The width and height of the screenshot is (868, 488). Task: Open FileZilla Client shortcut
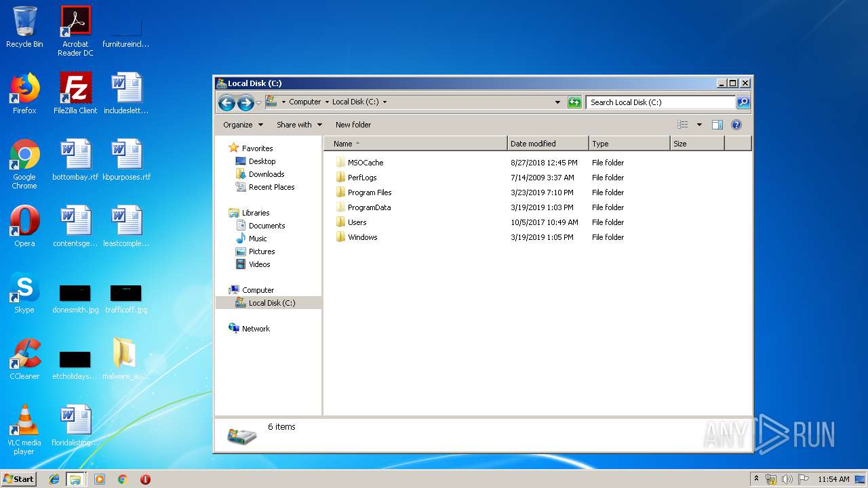pos(75,94)
